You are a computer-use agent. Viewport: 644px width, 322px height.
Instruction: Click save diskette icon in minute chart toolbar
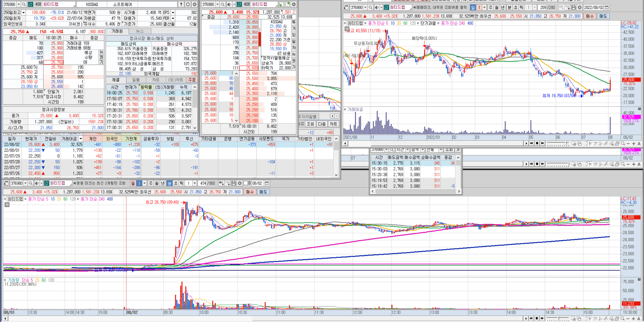pos(234,183)
